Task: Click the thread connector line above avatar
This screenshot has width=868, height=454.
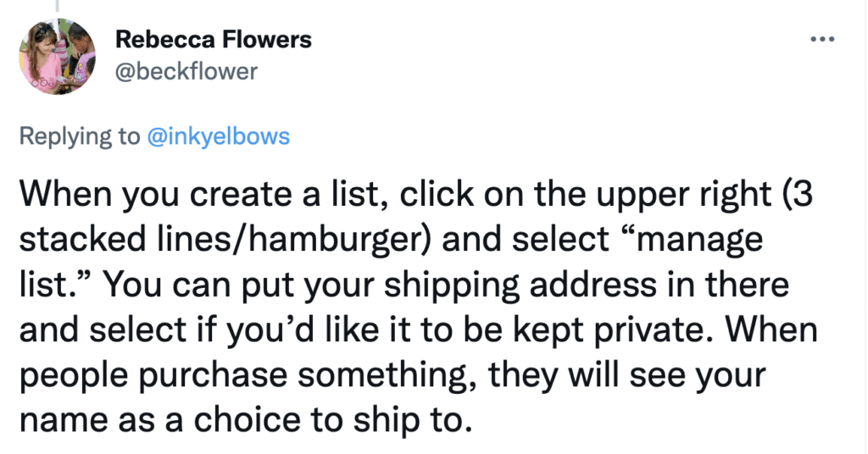Action: [x=57, y=6]
